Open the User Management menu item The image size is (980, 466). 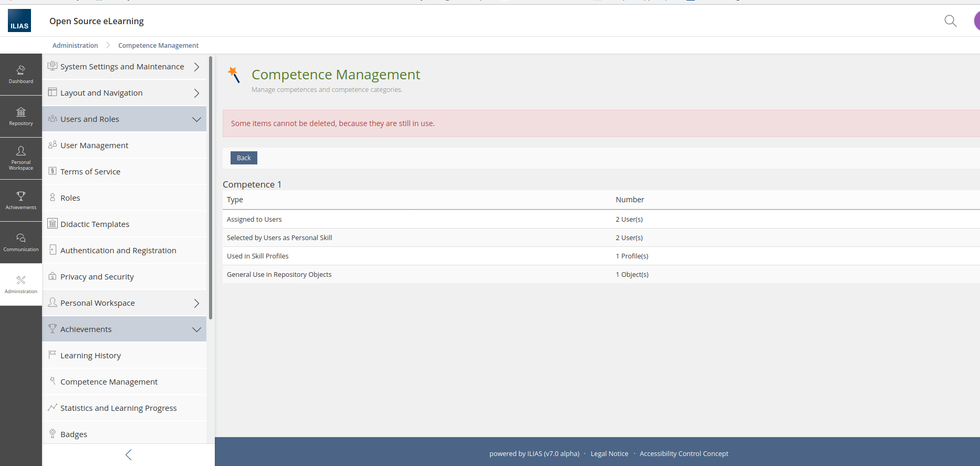(x=94, y=146)
